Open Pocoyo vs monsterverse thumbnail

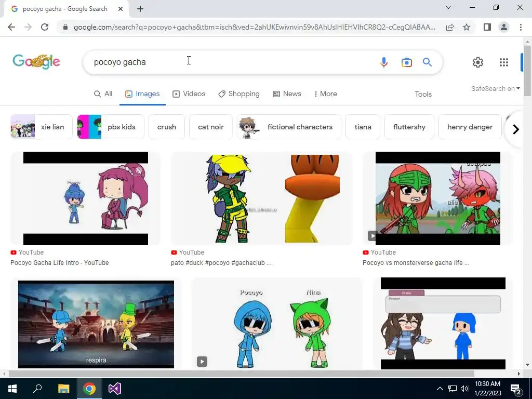[x=437, y=198]
